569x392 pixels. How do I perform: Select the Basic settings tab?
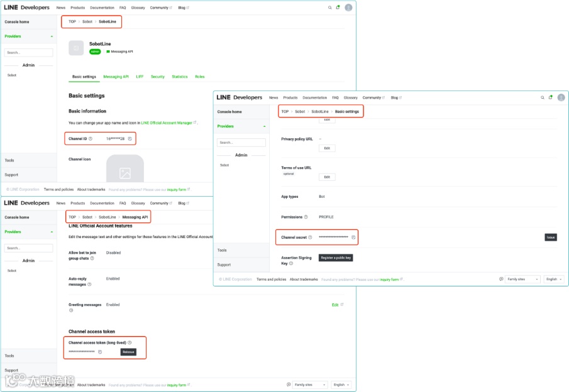84,77
